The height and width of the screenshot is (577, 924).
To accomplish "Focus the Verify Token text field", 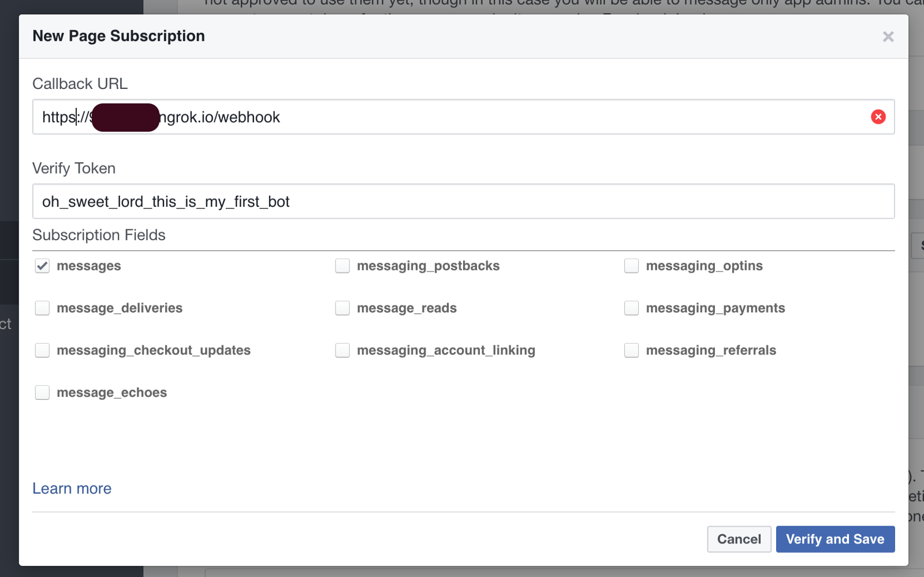I will tap(462, 202).
